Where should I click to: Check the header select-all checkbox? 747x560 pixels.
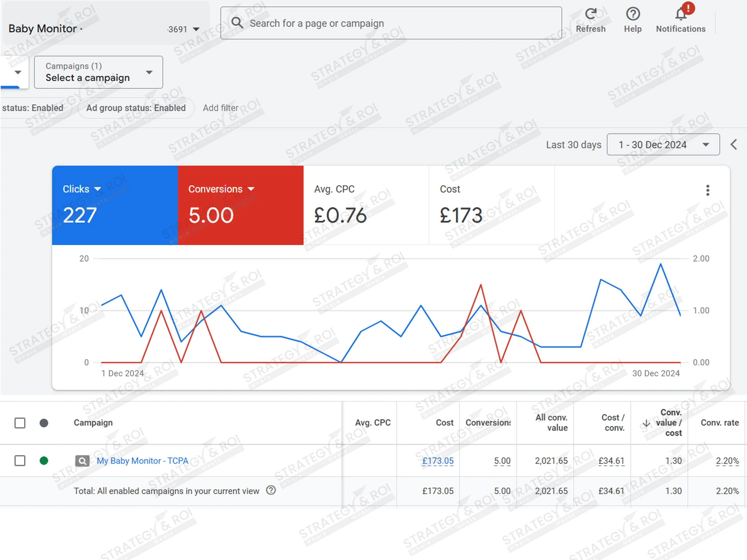coord(20,423)
